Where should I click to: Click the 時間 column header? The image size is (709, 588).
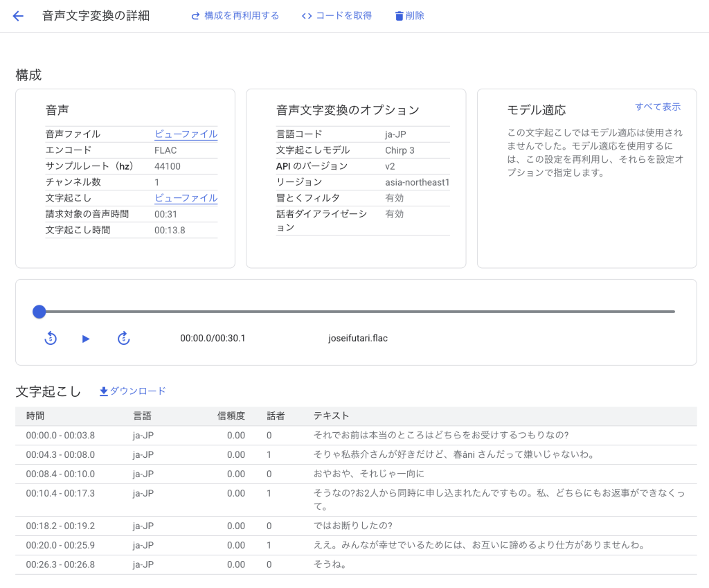(35, 416)
